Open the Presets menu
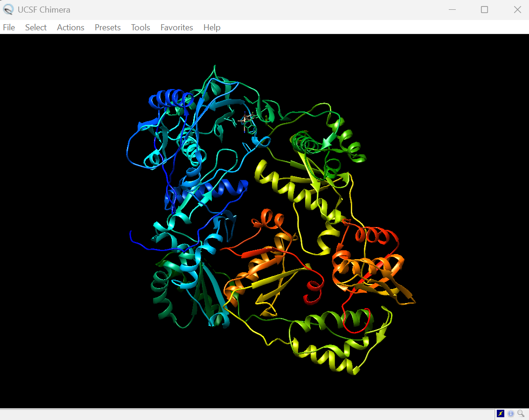This screenshot has width=529, height=420. point(108,28)
